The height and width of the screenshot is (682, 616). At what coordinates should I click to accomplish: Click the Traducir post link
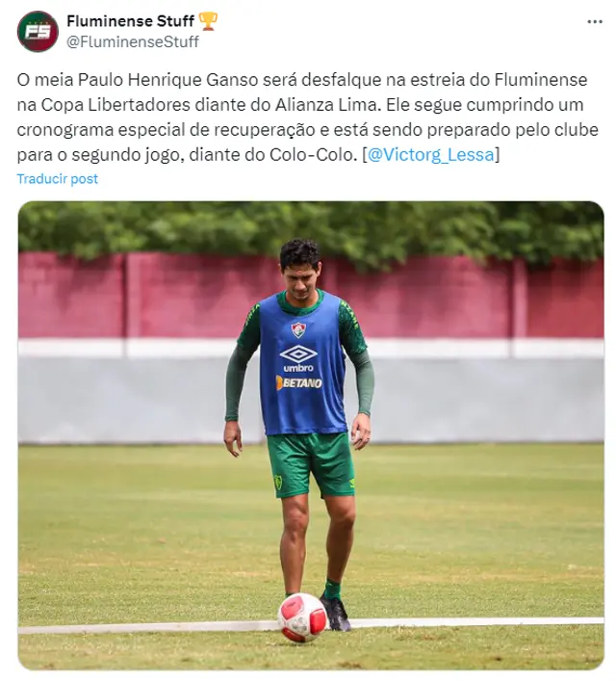point(58,179)
